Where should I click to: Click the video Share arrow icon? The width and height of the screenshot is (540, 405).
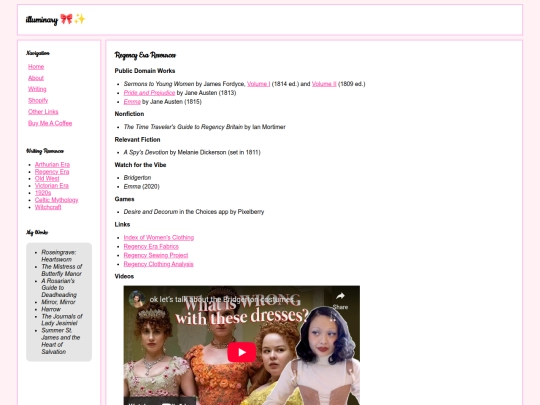340,296
